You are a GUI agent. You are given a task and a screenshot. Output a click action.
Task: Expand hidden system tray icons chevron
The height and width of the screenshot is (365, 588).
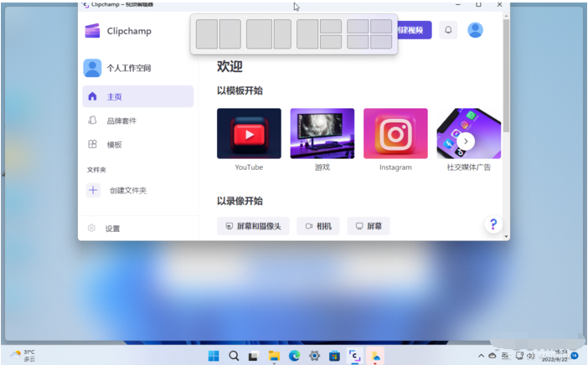tap(481, 356)
